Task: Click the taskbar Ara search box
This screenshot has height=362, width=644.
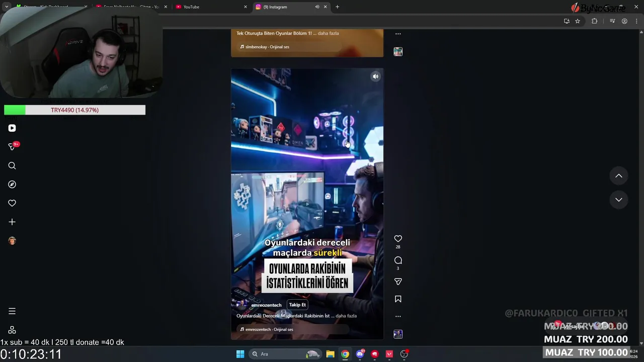Action: [x=285, y=354]
